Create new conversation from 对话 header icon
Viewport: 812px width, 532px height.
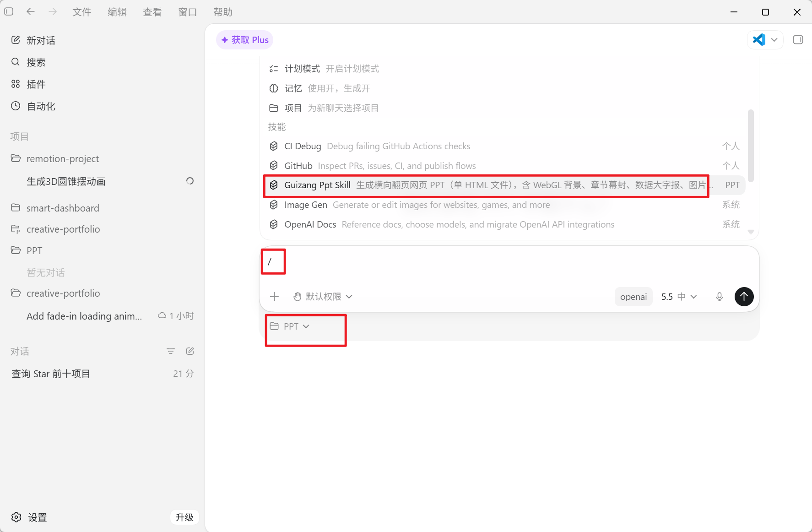click(190, 351)
